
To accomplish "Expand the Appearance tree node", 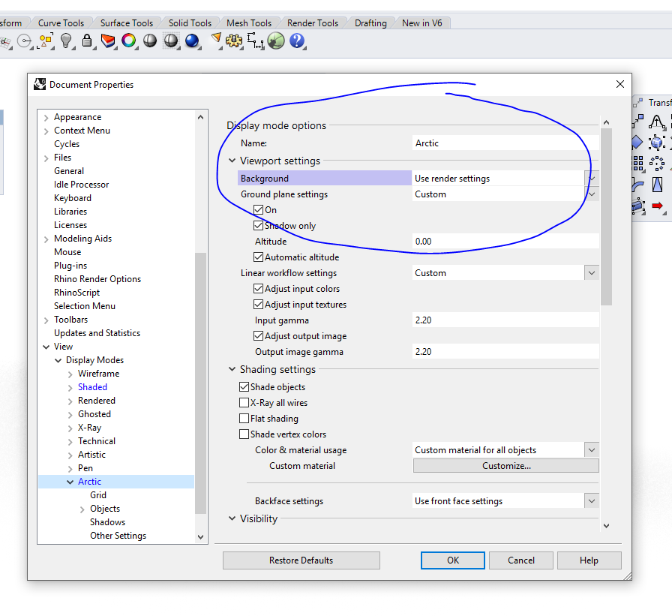I will click(46, 118).
